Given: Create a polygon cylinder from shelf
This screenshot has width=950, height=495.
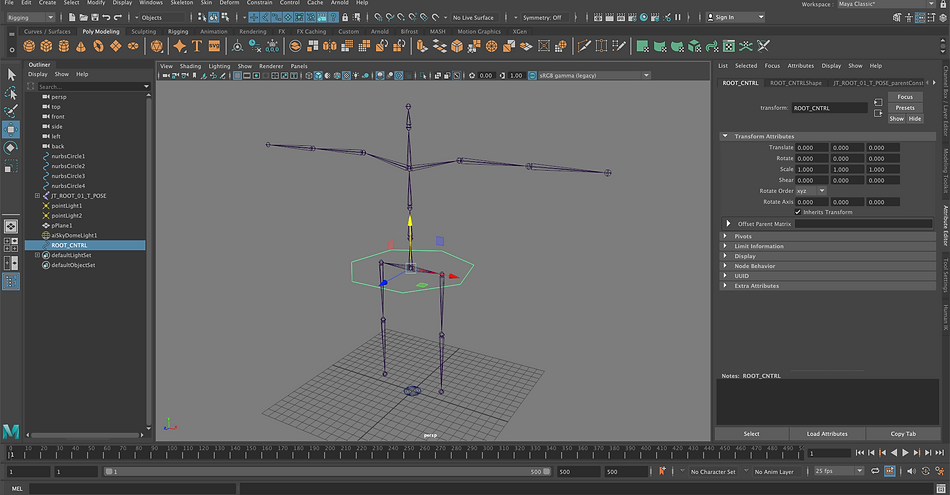Looking at the screenshot, I should click(64, 46).
